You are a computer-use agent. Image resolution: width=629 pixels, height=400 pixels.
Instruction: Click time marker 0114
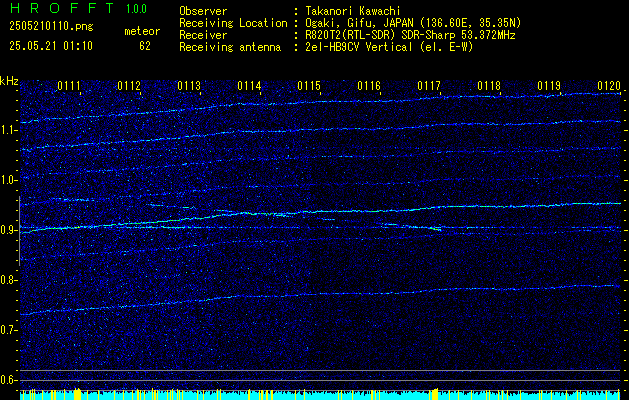(249, 86)
